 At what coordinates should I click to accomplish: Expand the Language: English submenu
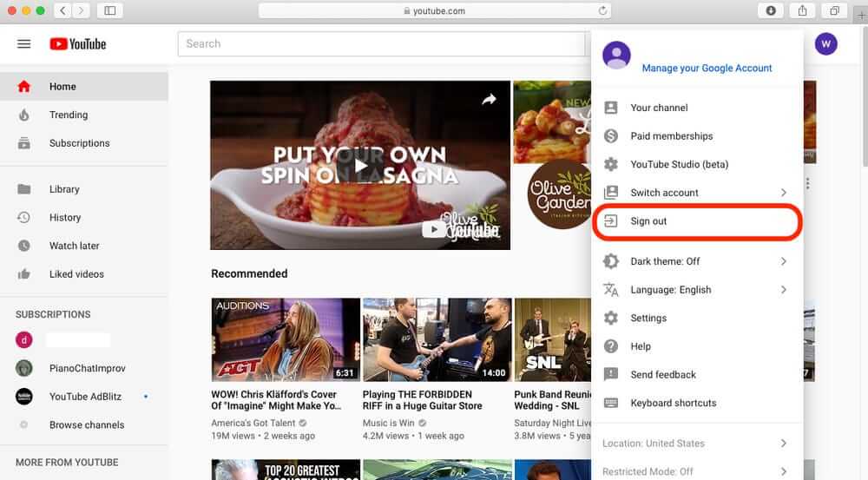(x=694, y=290)
